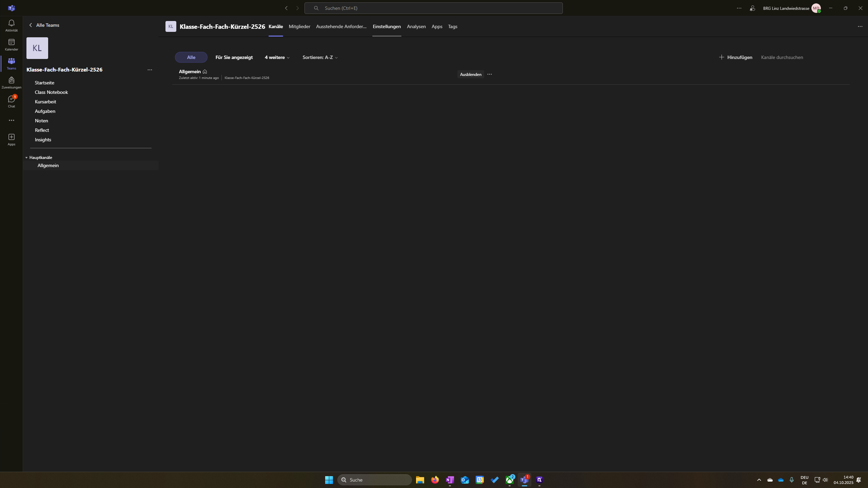Select the Für Sie angezeigt filter
The height and width of the screenshot is (488, 868).
[234, 57]
